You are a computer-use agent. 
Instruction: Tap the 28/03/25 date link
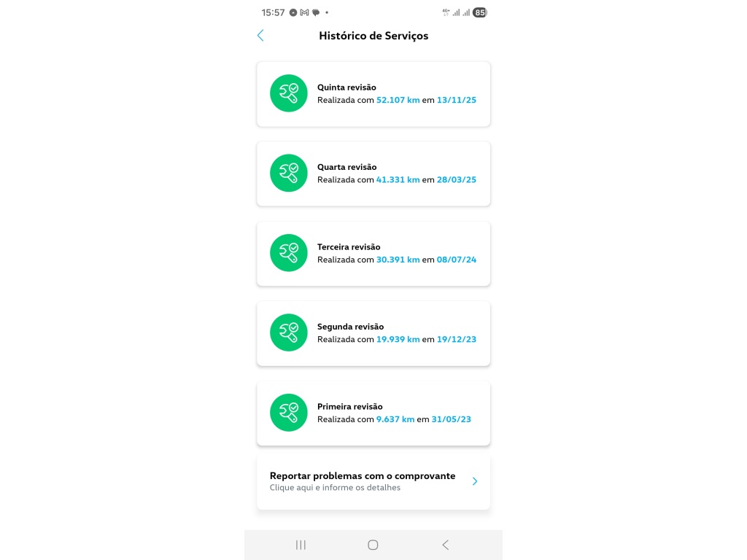click(x=457, y=179)
